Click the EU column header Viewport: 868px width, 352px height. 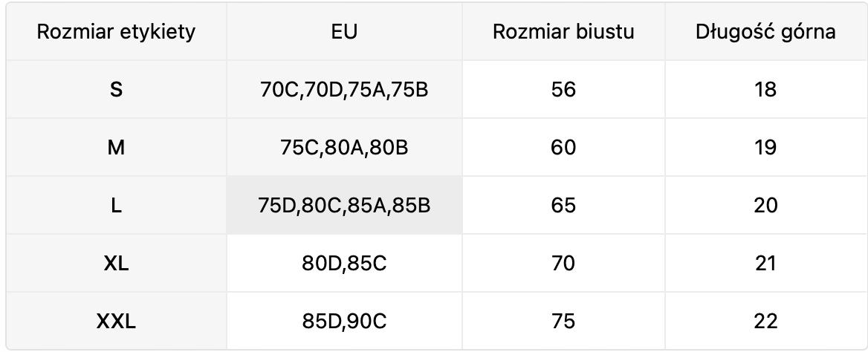coord(345,33)
